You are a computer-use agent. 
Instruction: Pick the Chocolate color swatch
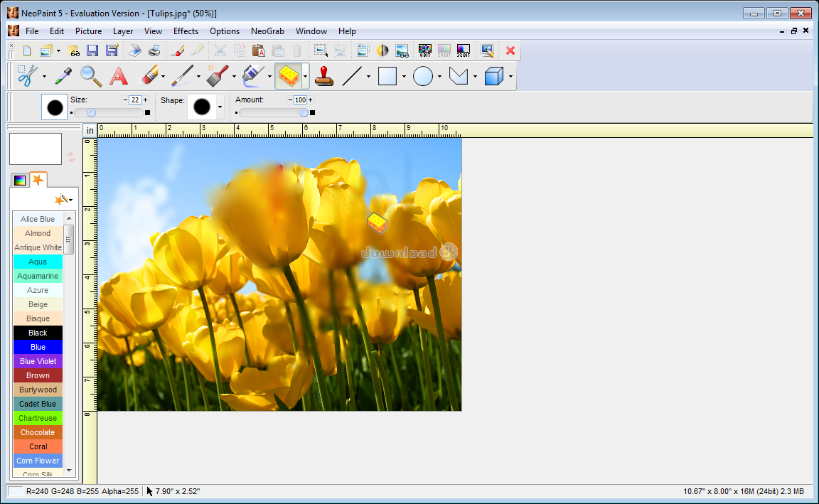pyautogui.click(x=38, y=432)
